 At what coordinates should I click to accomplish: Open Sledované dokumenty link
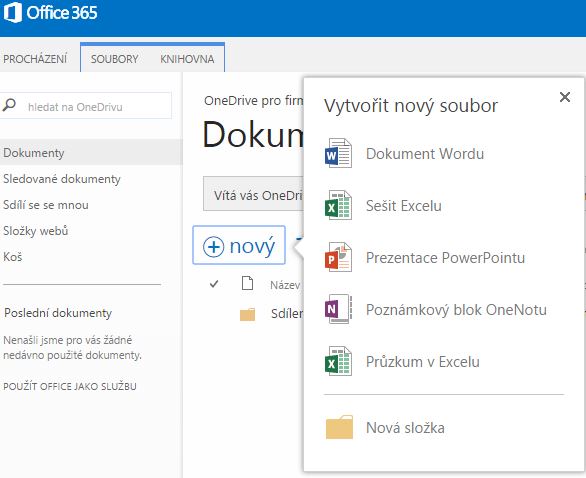(62, 179)
